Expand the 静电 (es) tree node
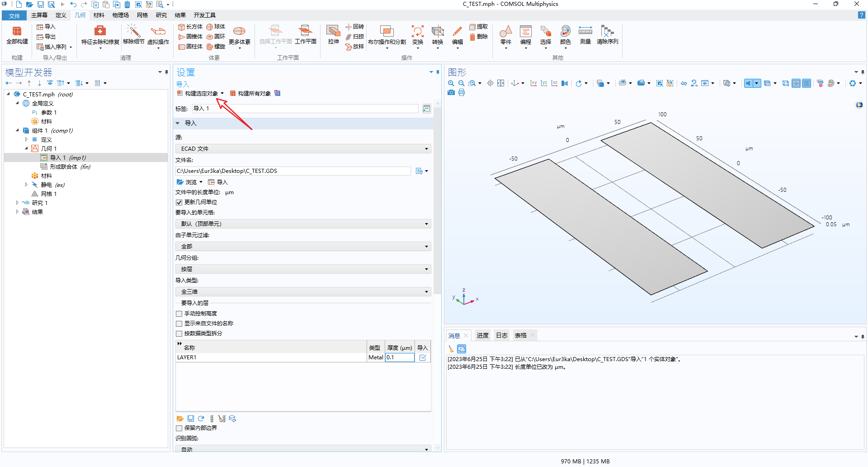 click(x=26, y=185)
